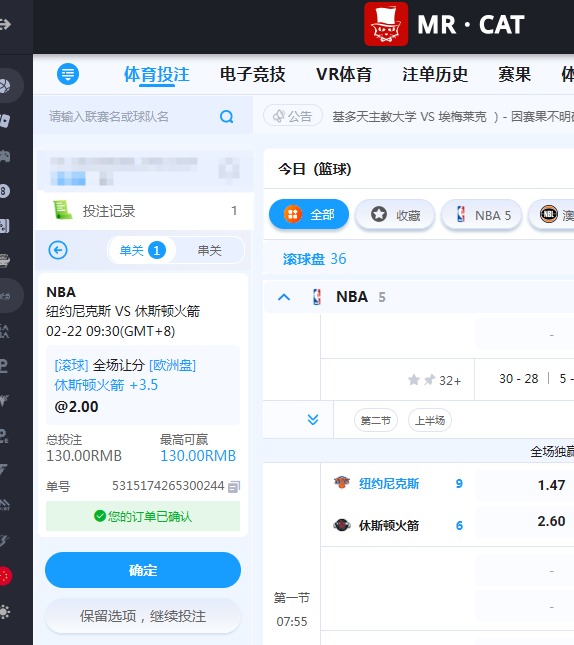Select the 单关 single bet tab

pyautogui.click(x=142, y=250)
